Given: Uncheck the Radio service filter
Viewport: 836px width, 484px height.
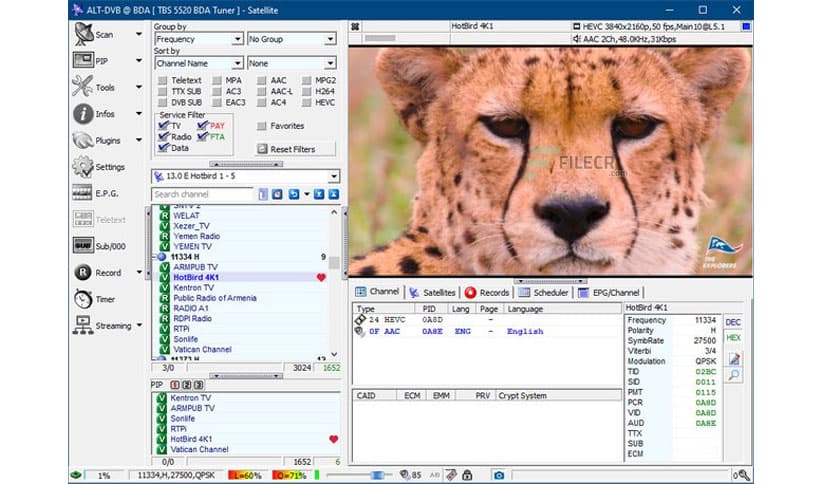Looking at the screenshot, I should pyautogui.click(x=164, y=136).
